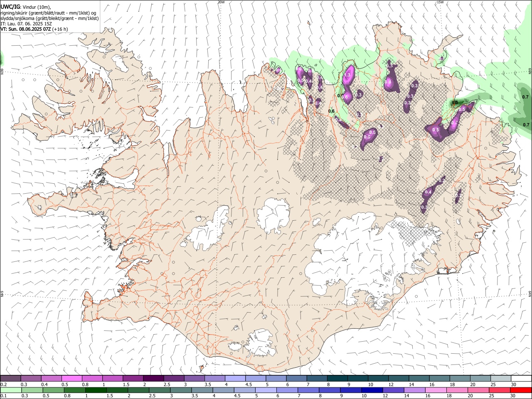The image size is (532, 399).
Task: Click the '12' label under the upper snow scale
Action: click(x=391, y=384)
